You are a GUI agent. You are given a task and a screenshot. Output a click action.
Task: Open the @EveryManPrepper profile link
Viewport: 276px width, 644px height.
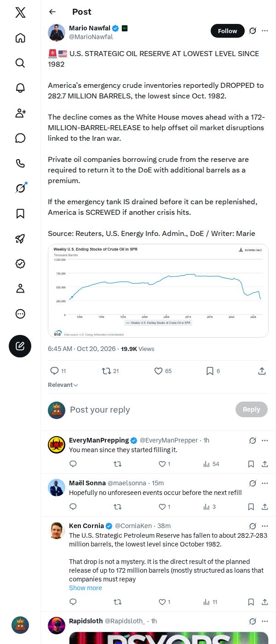(168, 440)
